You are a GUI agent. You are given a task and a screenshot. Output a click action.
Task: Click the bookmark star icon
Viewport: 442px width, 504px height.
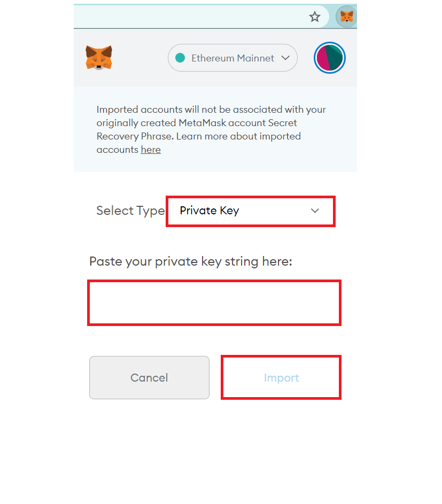(x=315, y=17)
